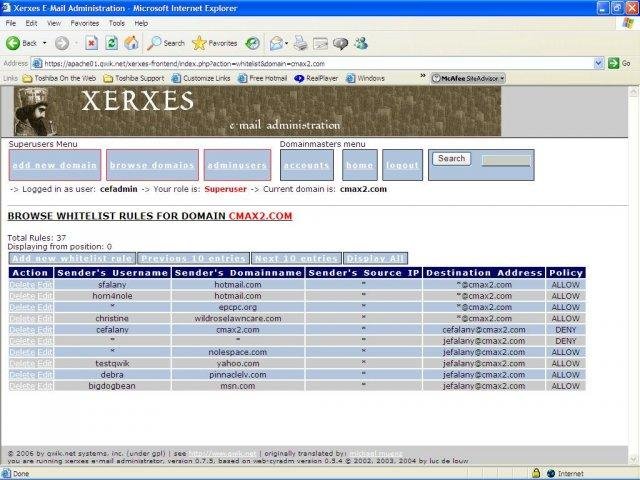
Task: Open Toshiba On the Web link
Action: coord(60,78)
